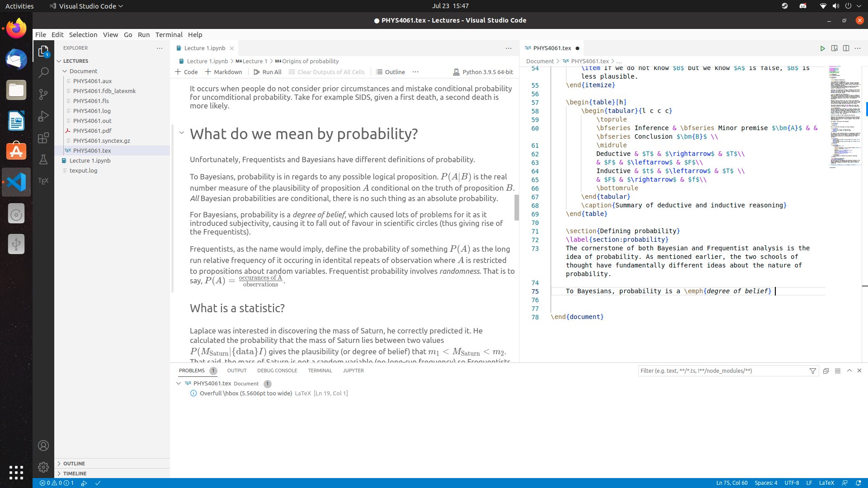
Task: Maximize the bottom panel size
Action: tap(849, 371)
